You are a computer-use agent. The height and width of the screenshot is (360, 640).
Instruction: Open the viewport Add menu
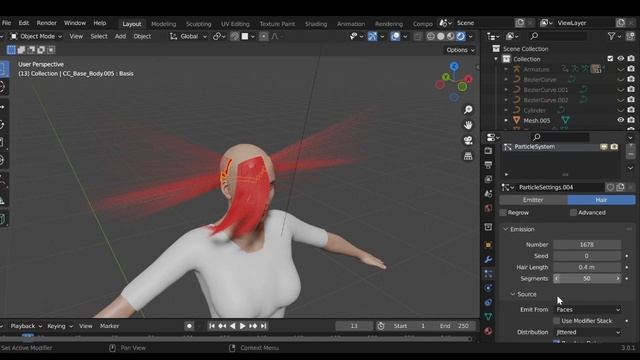[x=120, y=36]
